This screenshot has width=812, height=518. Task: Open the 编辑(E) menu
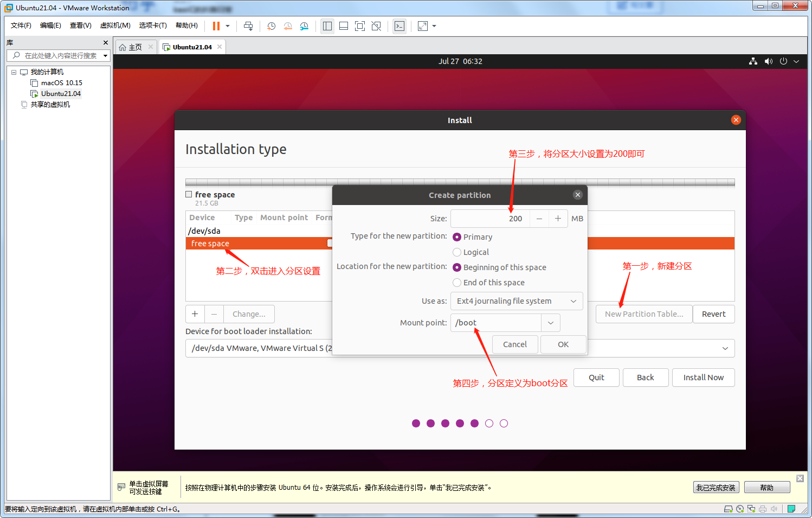click(x=50, y=25)
